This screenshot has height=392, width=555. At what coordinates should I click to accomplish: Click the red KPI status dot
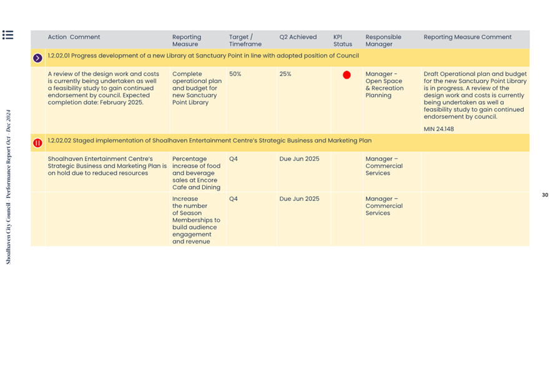(x=346, y=75)
